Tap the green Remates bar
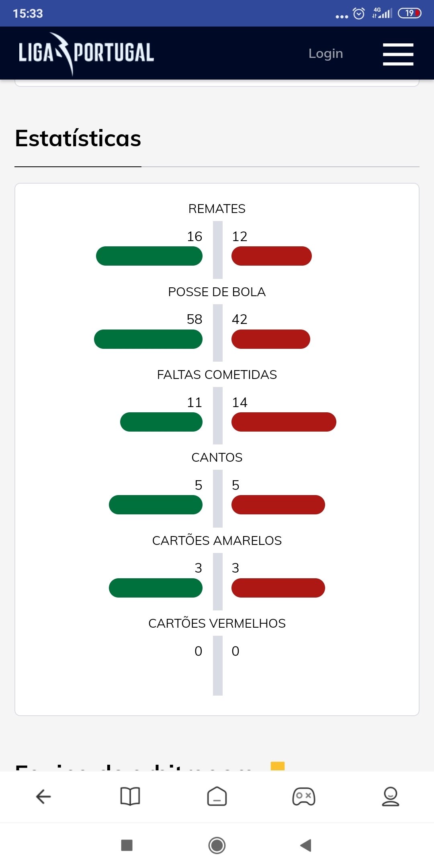 (149, 256)
